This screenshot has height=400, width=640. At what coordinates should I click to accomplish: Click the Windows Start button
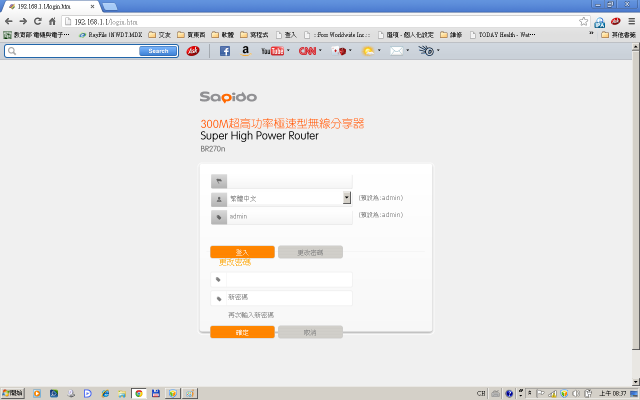[x=13, y=393]
